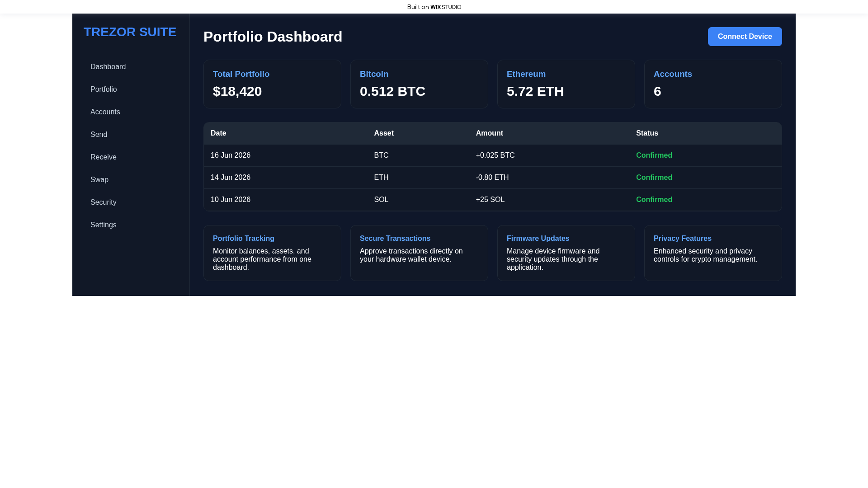Click the Secure Transactions feature heading
The width and height of the screenshot is (868, 488).
coord(395,239)
